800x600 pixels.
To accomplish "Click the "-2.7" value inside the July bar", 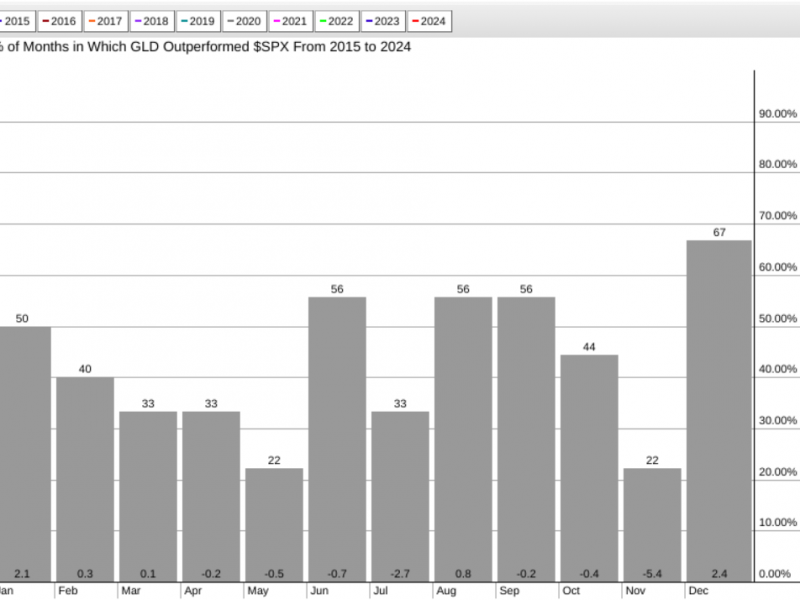I will pos(400,573).
